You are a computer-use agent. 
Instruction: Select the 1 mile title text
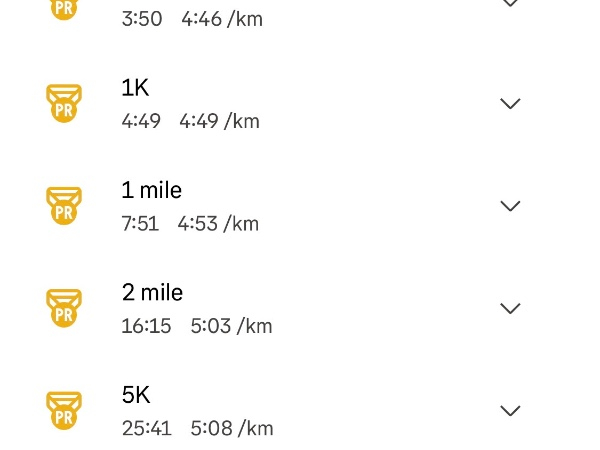[152, 190]
